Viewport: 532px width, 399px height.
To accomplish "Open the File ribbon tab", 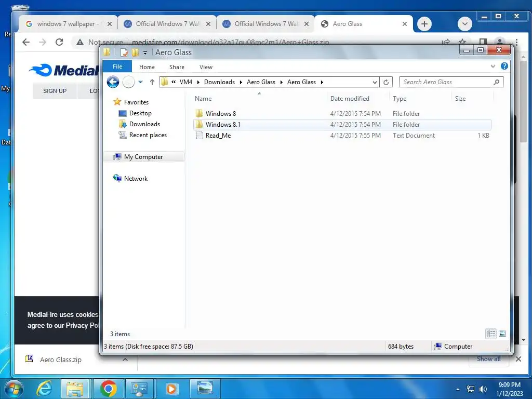I will point(117,66).
